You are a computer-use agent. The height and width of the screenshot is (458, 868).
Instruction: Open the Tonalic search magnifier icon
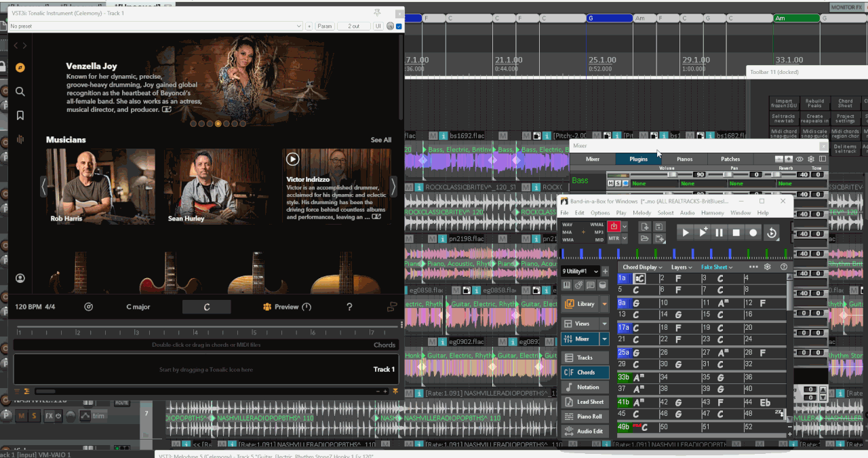pos(20,92)
